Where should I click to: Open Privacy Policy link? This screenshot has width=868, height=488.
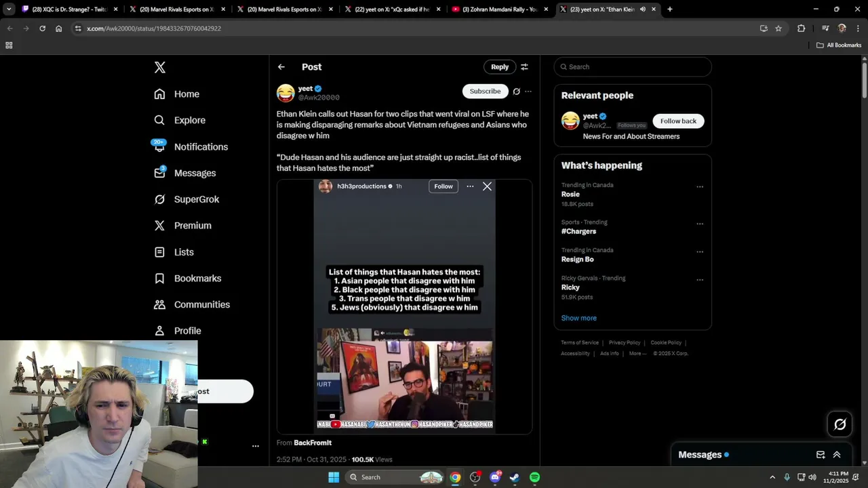(x=625, y=343)
